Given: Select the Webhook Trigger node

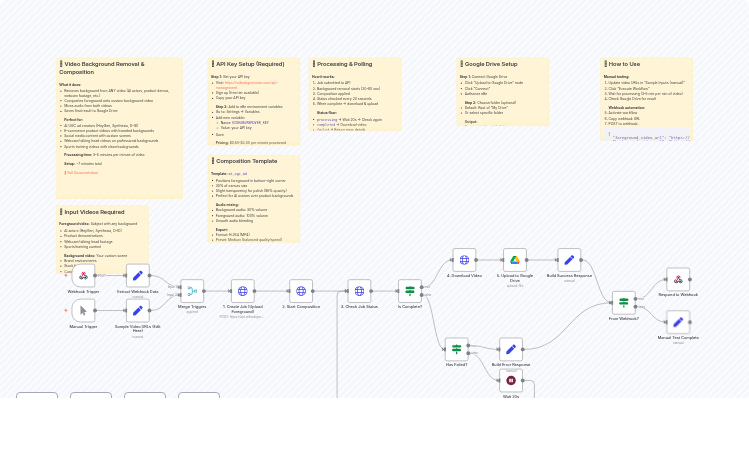Looking at the screenshot, I should pos(83,276).
